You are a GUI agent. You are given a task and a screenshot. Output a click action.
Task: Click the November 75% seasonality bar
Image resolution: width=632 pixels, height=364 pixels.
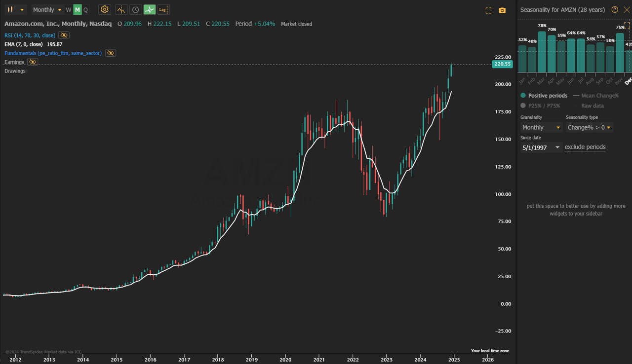pos(620,53)
